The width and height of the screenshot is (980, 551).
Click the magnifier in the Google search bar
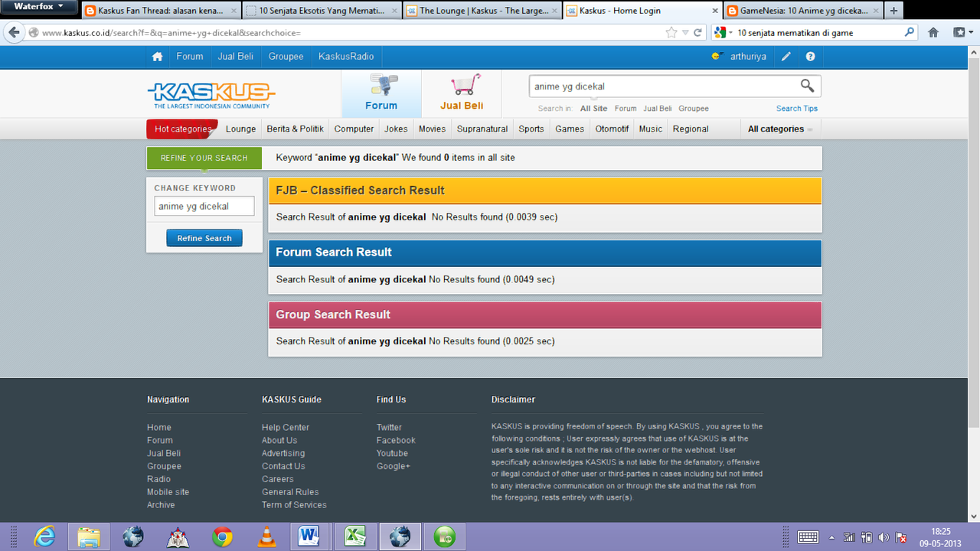pyautogui.click(x=910, y=33)
